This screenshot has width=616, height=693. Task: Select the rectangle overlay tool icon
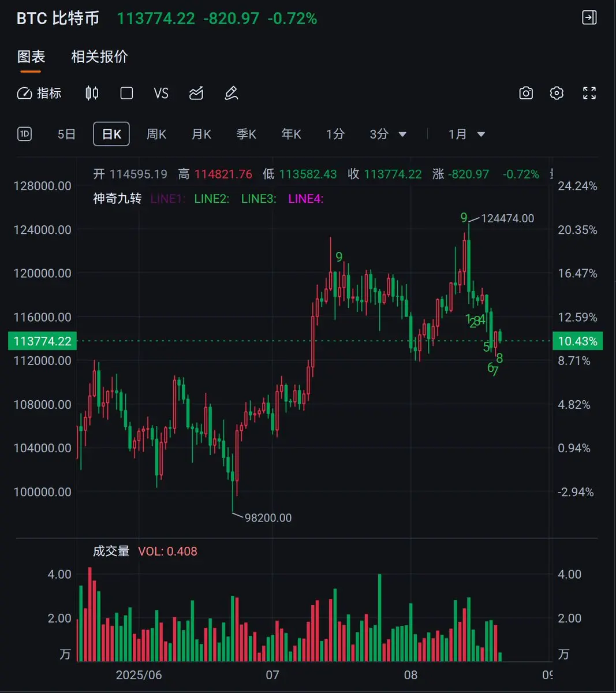[126, 93]
